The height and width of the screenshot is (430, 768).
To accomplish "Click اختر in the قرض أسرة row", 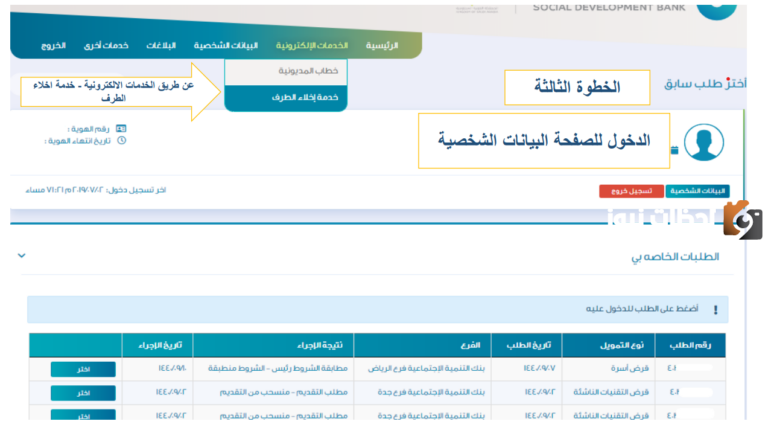I will click(x=83, y=369).
